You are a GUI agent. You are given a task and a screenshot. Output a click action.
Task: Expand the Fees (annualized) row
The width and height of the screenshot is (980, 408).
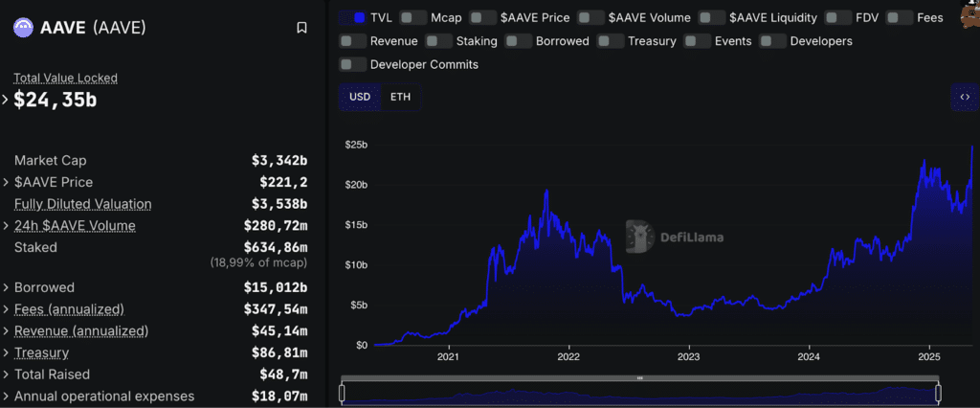tap(5, 309)
